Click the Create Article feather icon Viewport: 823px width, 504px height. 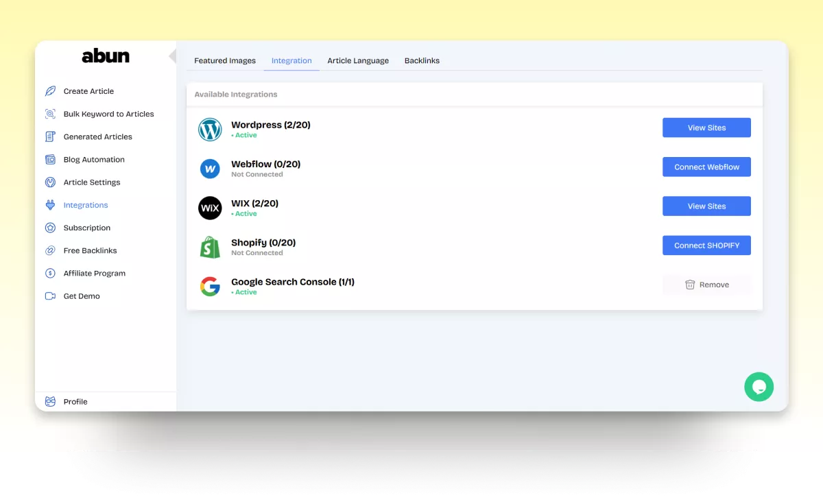pyautogui.click(x=50, y=91)
